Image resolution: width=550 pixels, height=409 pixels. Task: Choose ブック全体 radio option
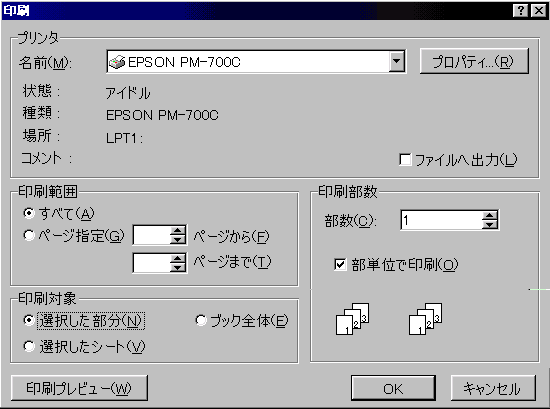click(201, 320)
